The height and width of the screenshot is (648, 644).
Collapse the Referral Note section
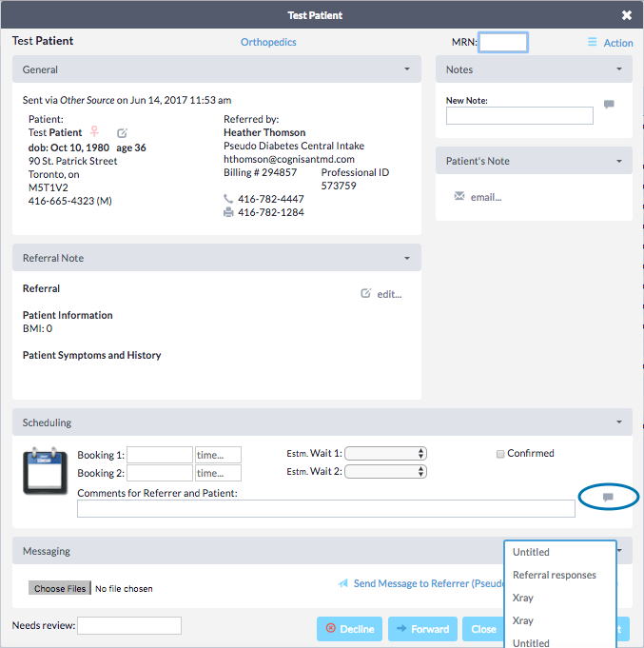pyautogui.click(x=407, y=258)
